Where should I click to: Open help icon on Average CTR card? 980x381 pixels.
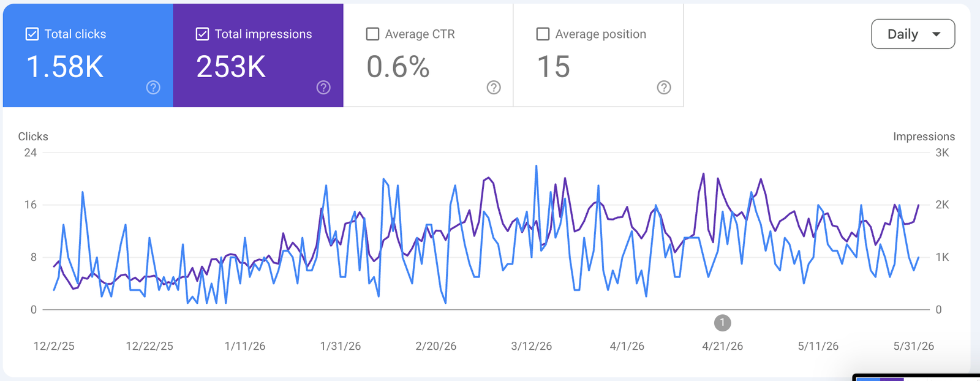(494, 88)
